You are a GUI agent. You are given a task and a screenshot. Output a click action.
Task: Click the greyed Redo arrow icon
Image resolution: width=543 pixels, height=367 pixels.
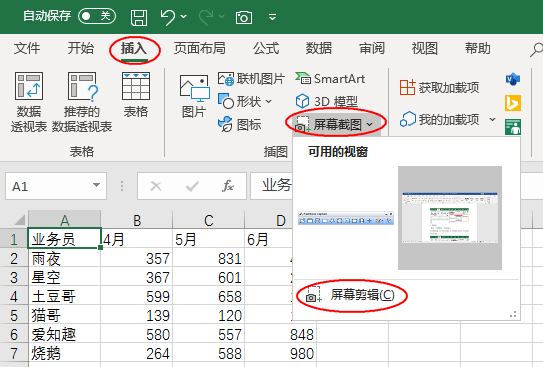[x=206, y=17]
